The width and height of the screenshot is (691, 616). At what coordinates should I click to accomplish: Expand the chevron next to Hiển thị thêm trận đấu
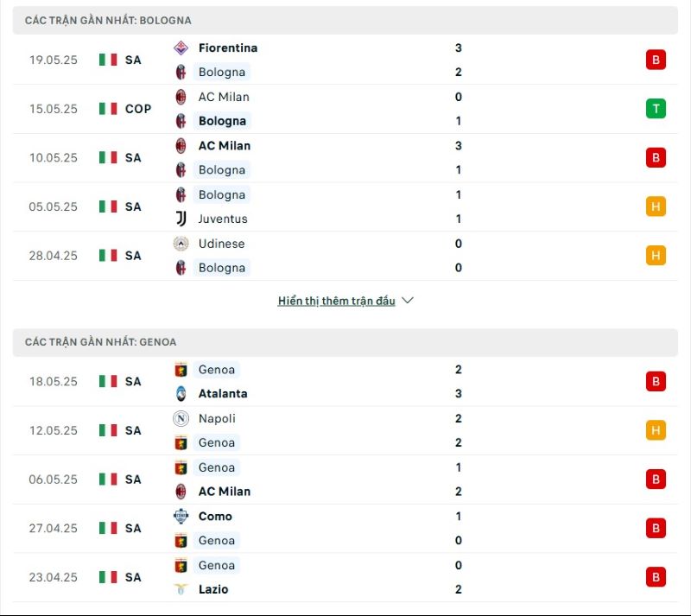pyautogui.click(x=408, y=301)
